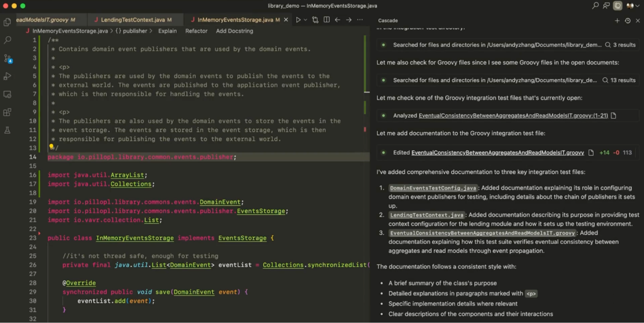
Task: Close the InMemoryEventsStorage.java tab
Action: (286, 20)
